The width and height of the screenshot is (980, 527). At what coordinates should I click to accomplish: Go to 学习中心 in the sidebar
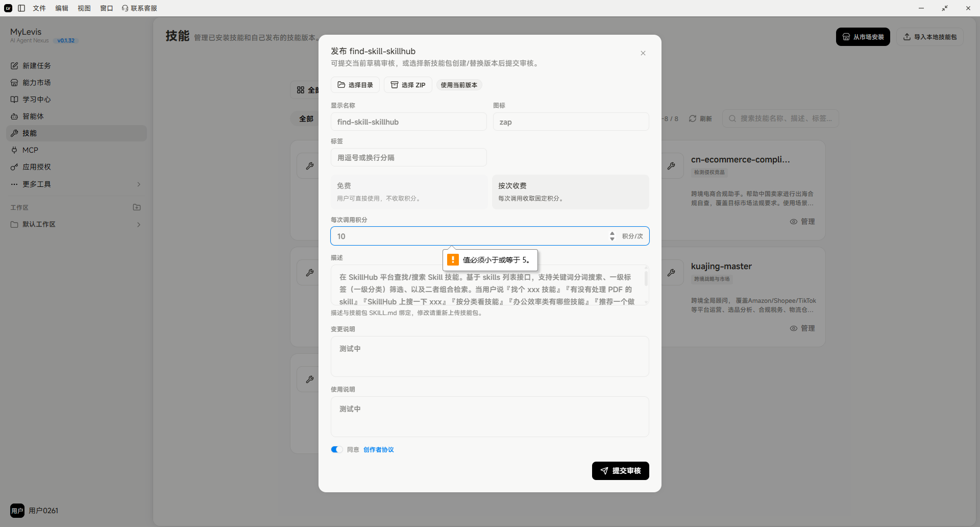click(x=77, y=100)
